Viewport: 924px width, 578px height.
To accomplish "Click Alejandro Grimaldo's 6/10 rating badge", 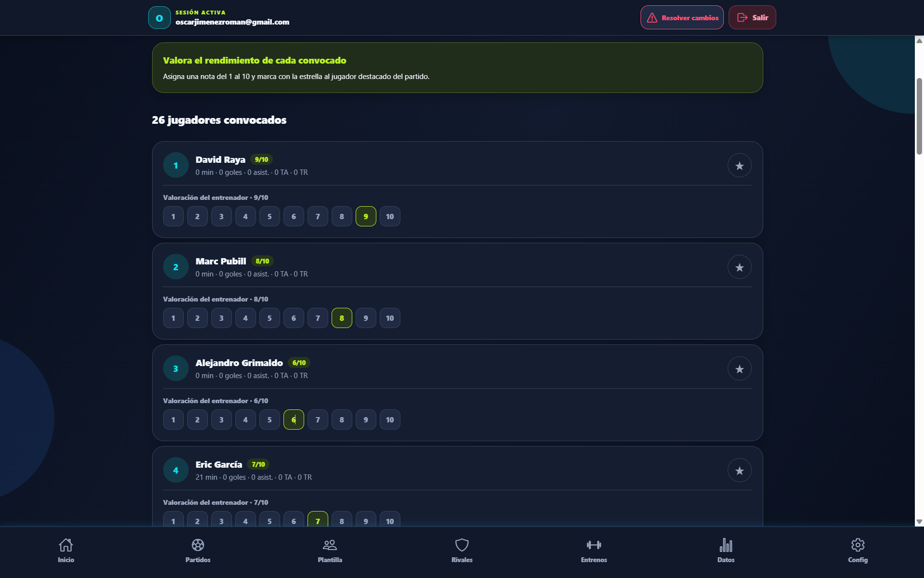I will point(299,363).
